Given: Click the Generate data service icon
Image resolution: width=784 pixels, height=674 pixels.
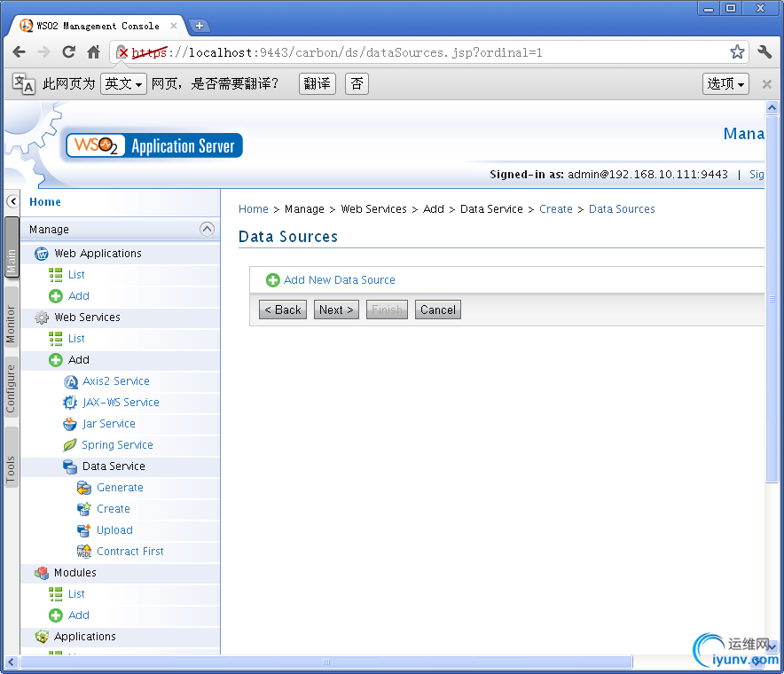Looking at the screenshot, I should click(x=84, y=488).
